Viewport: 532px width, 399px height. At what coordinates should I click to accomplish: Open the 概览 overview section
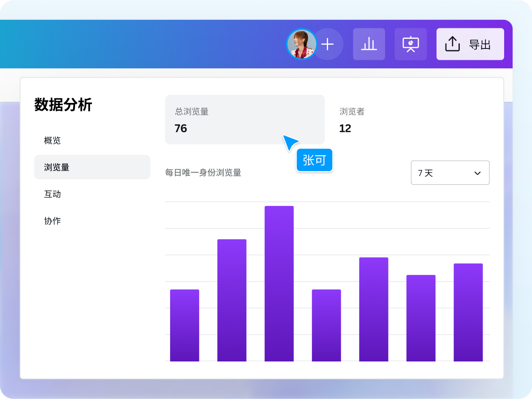click(x=52, y=140)
